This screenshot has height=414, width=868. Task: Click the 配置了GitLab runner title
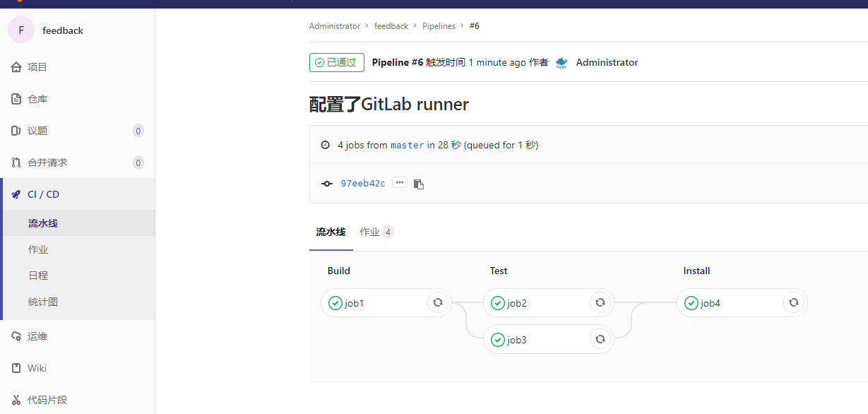389,105
